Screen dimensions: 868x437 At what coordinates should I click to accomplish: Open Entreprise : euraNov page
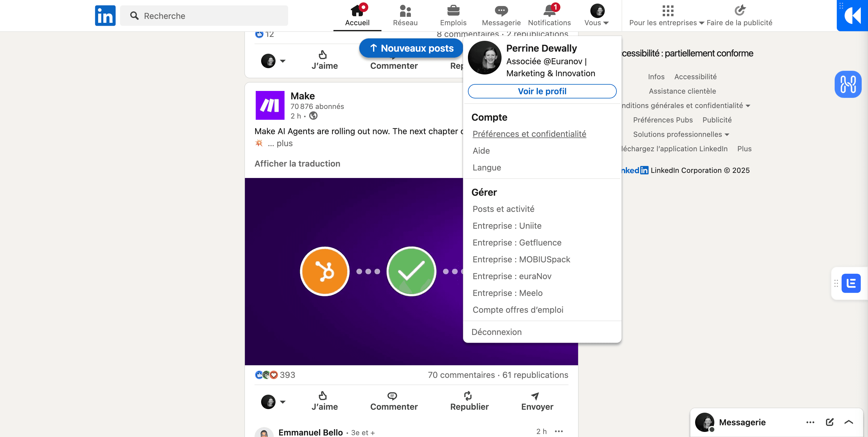tap(512, 276)
